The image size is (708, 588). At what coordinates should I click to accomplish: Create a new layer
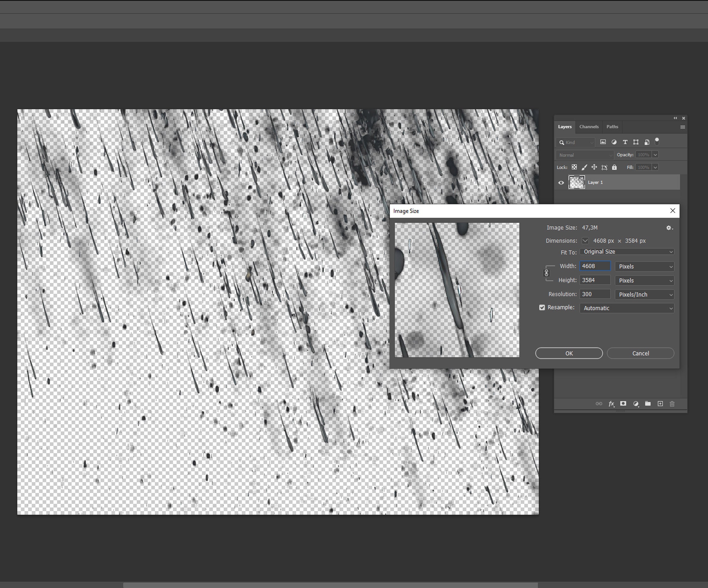click(x=660, y=404)
